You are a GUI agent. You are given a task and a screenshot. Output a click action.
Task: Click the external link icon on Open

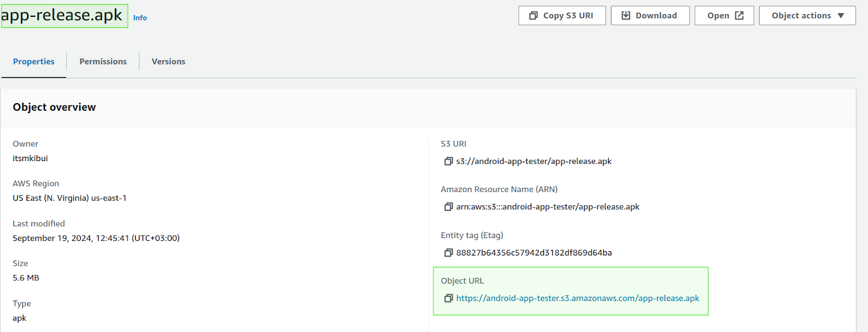[x=739, y=16]
